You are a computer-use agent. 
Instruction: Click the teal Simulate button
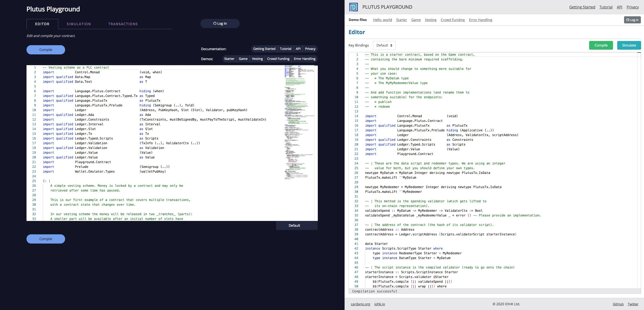click(x=629, y=45)
